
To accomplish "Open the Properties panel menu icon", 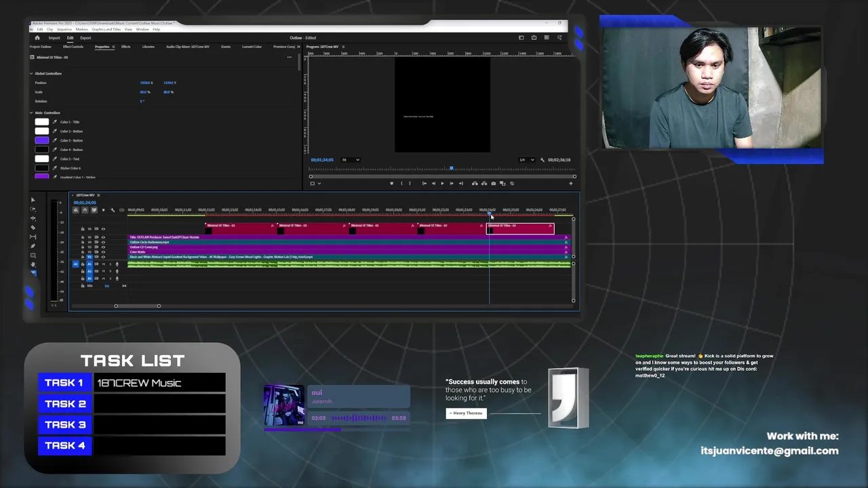I will point(113,47).
